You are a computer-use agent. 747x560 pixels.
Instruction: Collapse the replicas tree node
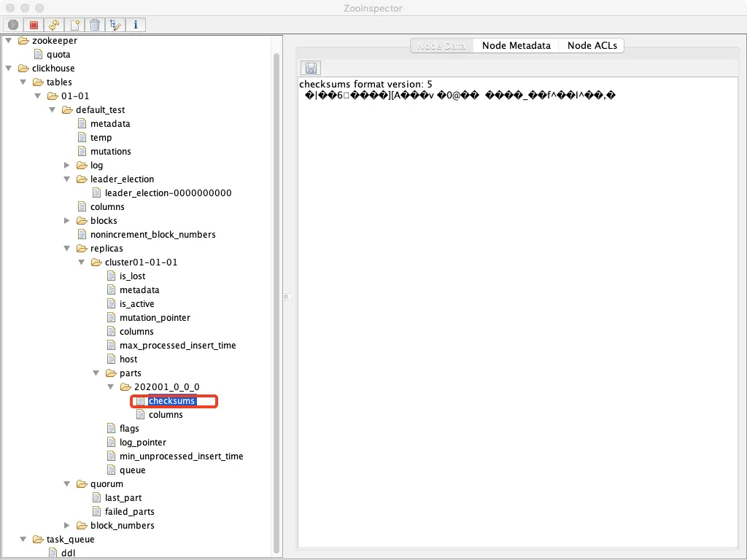click(66, 248)
